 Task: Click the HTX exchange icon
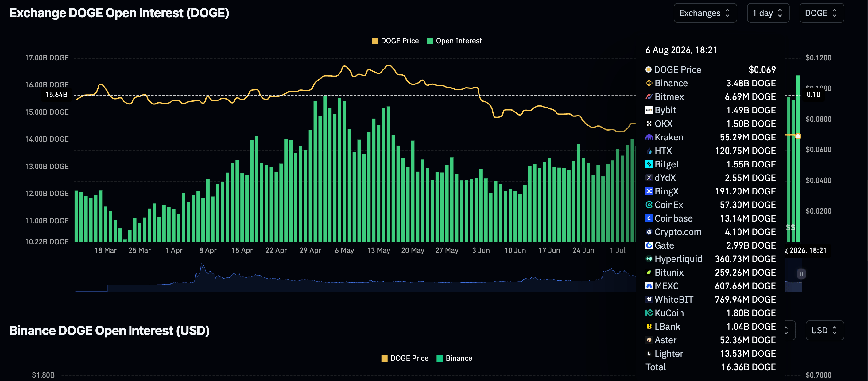(x=649, y=151)
